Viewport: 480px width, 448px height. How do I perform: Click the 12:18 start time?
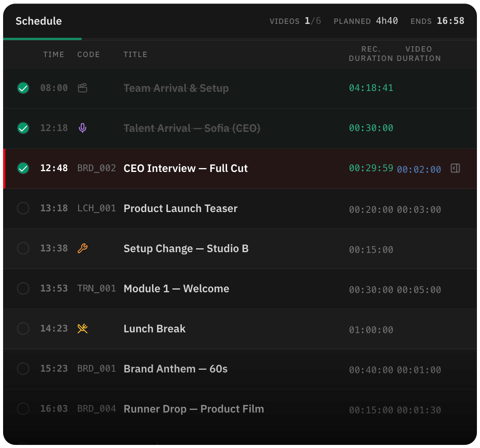pos(54,128)
